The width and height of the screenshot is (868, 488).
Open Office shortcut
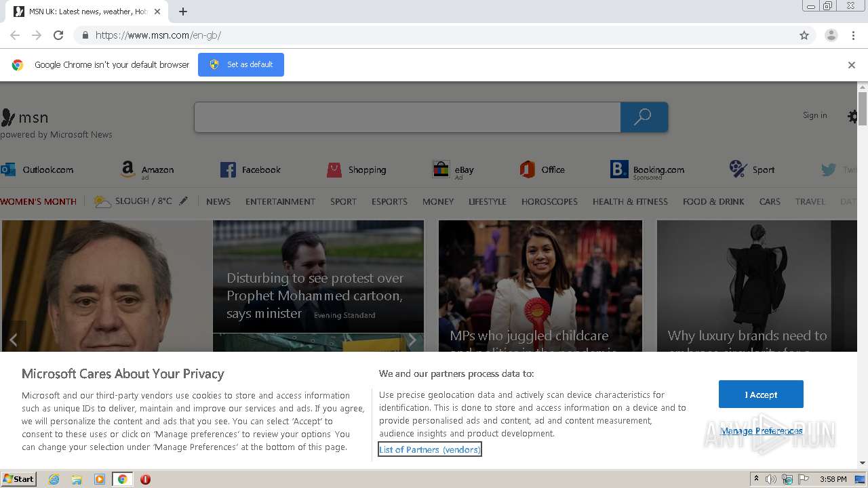542,169
